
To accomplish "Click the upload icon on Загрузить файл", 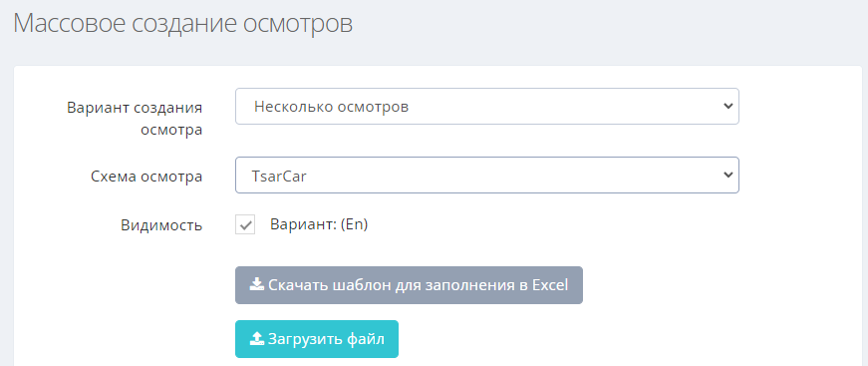I will [256, 338].
